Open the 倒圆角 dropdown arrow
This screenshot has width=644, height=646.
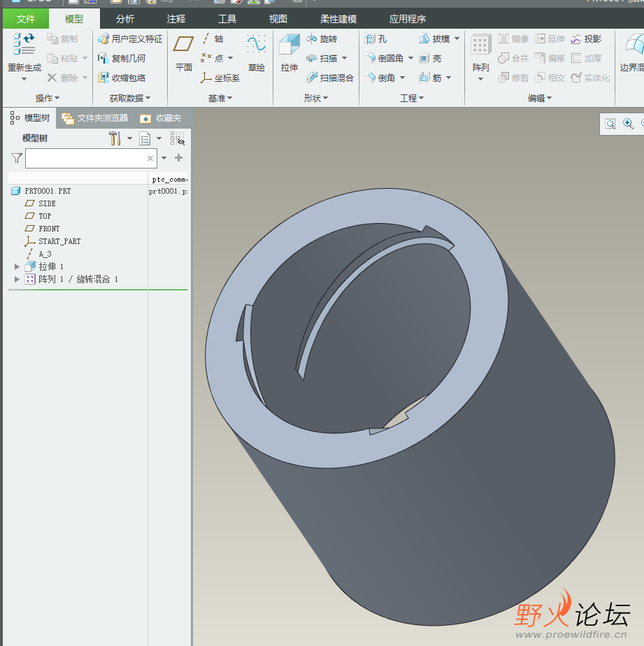pyautogui.click(x=410, y=58)
